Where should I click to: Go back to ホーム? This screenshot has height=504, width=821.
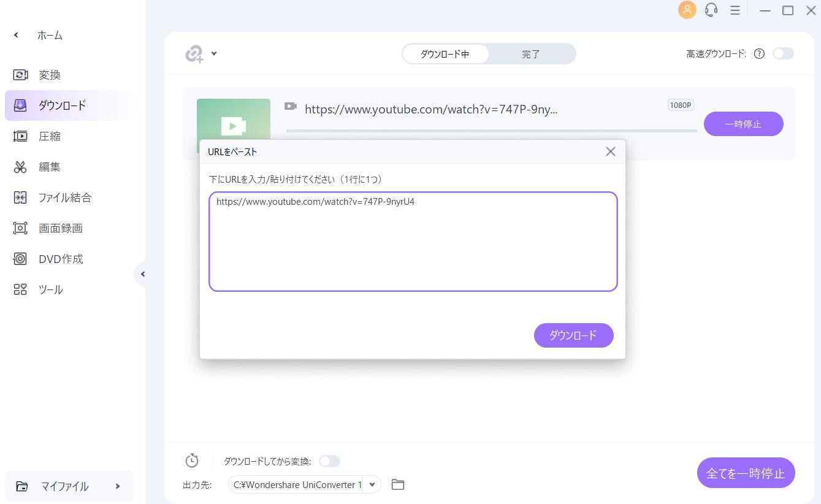tap(50, 36)
